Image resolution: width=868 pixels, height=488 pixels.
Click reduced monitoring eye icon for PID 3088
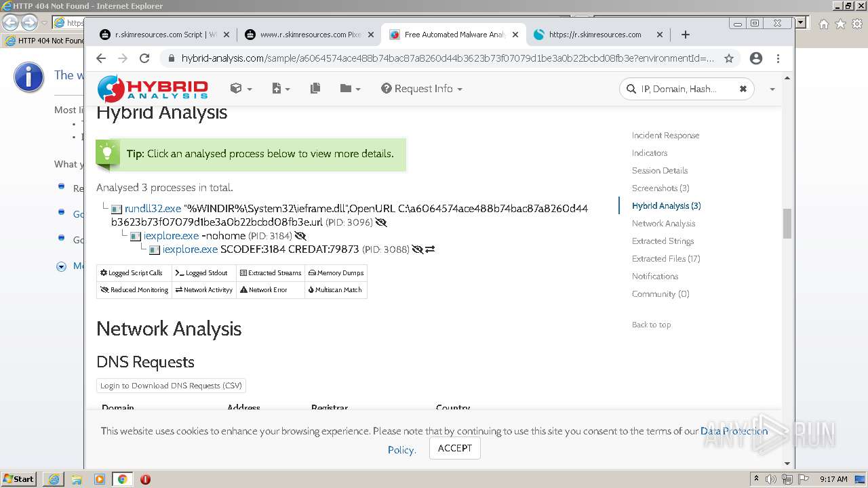tap(417, 249)
